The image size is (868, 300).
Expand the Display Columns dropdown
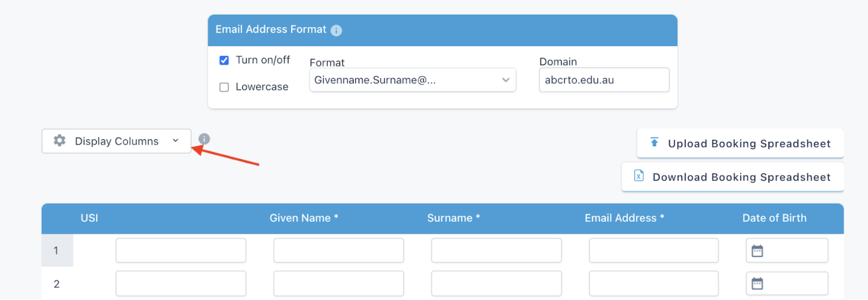[116, 141]
